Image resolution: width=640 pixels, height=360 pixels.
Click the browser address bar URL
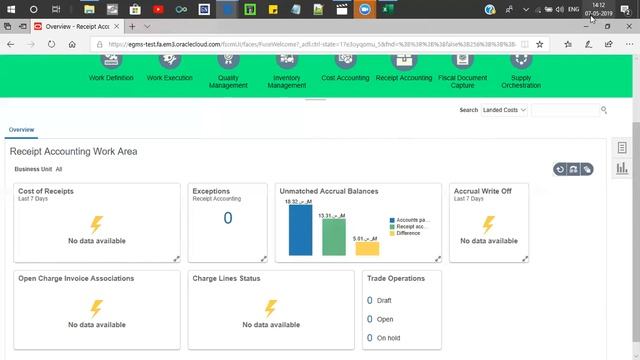pos(311,44)
